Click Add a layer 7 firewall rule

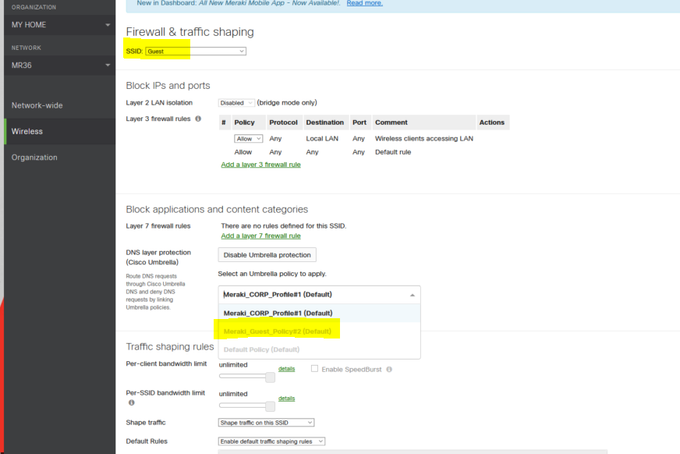click(x=261, y=236)
